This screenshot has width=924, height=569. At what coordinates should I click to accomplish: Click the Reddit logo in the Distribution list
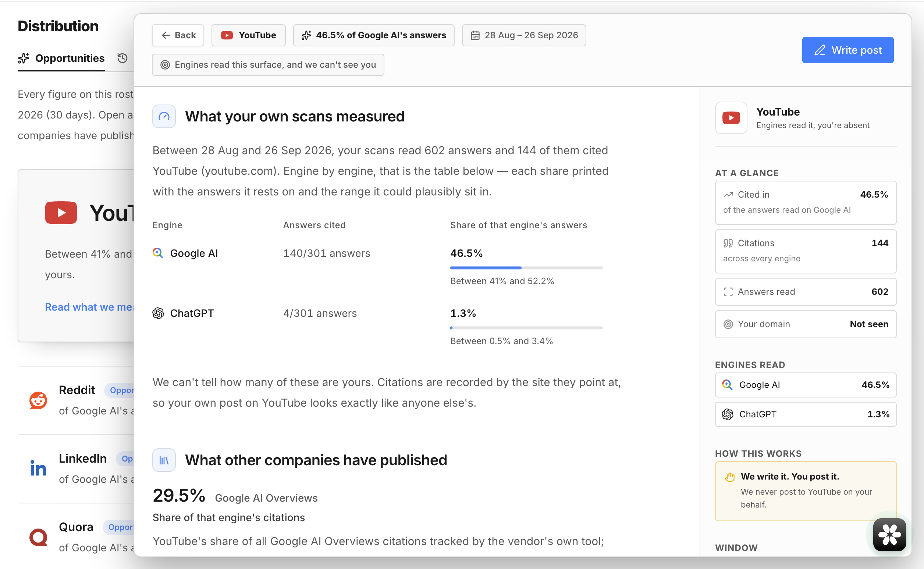38,400
